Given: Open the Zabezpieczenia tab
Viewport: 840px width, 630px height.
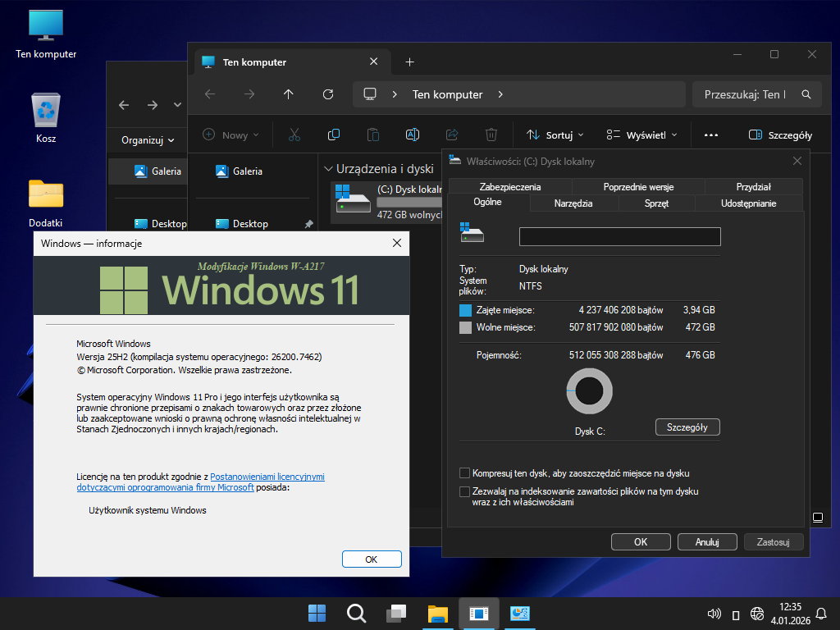Looking at the screenshot, I should click(x=510, y=187).
